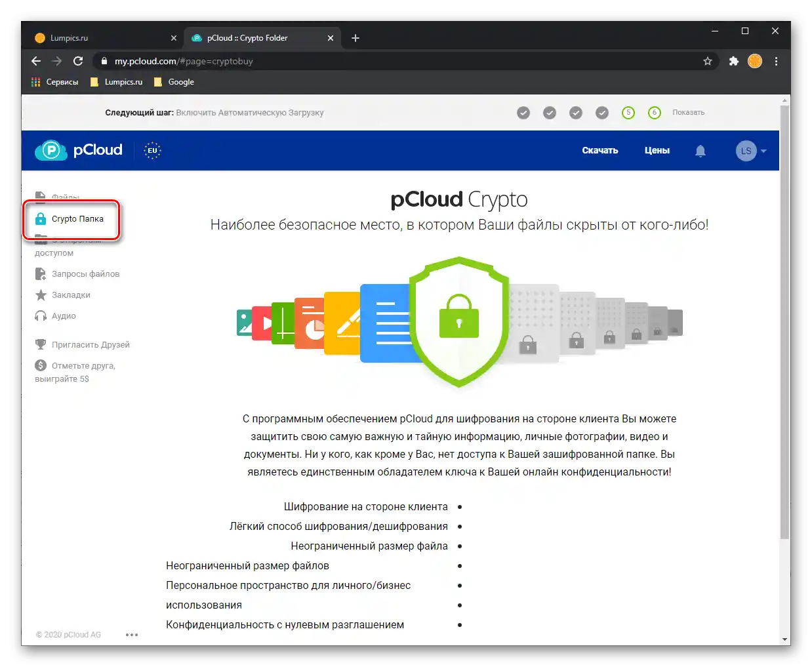The image size is (812, 667).
Task: Click onboarding step 5 circle
Action: 628,113
